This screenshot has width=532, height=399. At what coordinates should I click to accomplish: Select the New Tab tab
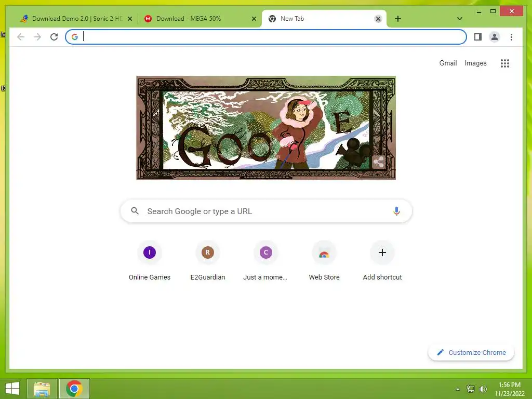324,19
